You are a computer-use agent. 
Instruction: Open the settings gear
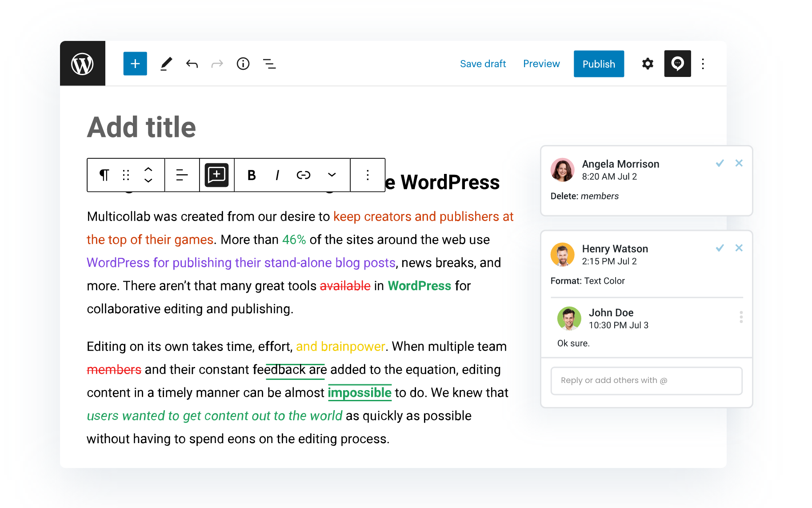648,64
